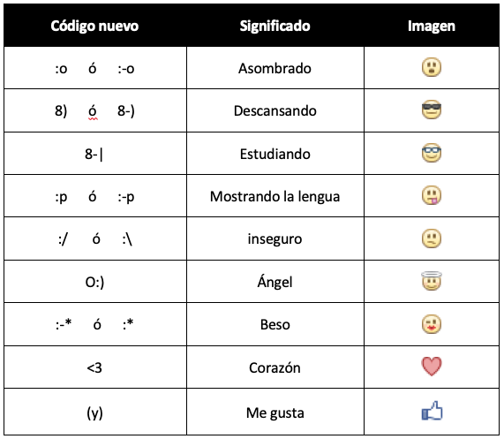Click the O:) angel code text
Image resolution: width=504 pixels, height=439 pixels.
tap(94, 282)
